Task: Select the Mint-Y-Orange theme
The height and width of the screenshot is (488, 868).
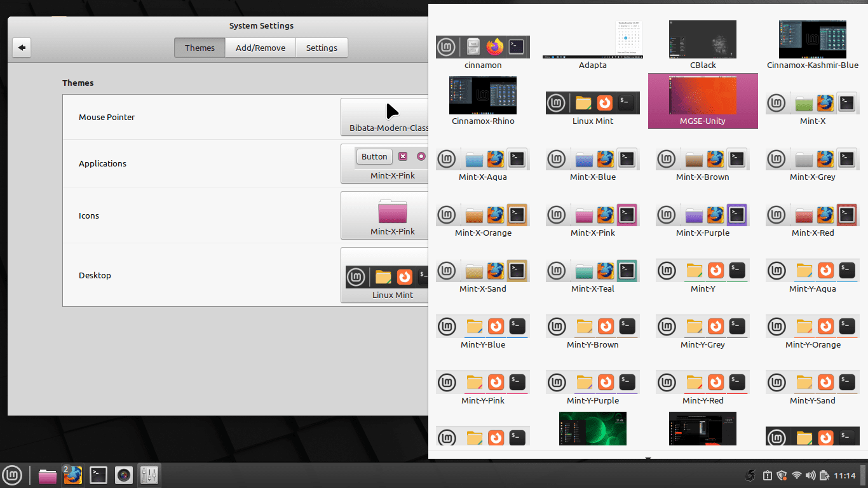Action: (813, 332)
